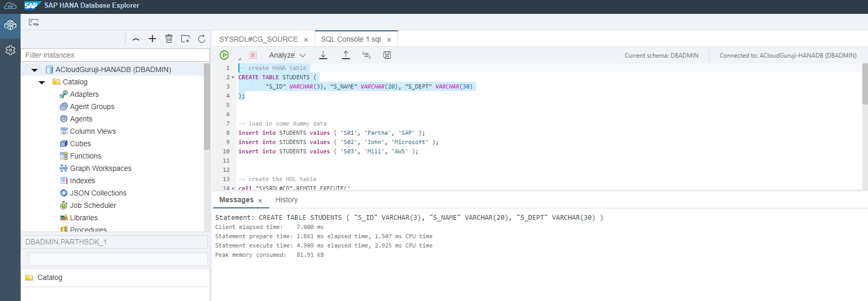Delete the selected instance with the trash icon

point(169,39)
